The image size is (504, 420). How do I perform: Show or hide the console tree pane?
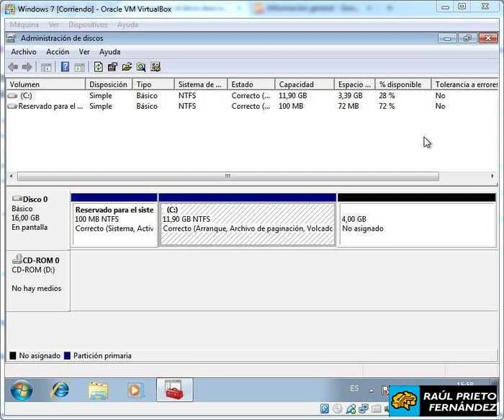click(x=46, y=67)
